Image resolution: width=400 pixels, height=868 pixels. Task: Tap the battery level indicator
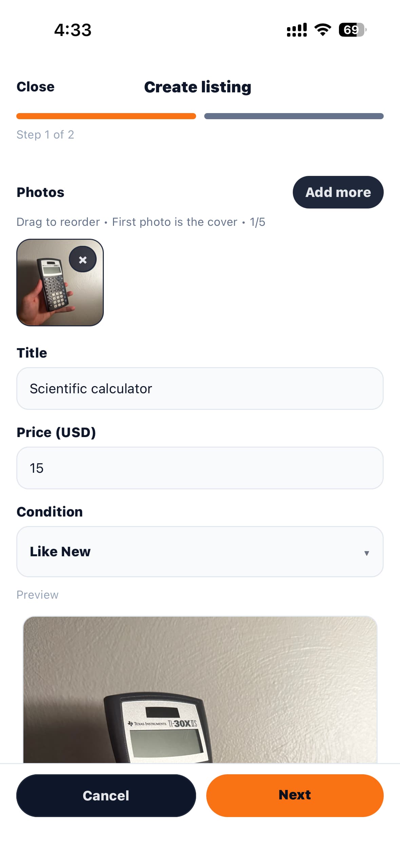click(352, 30)
